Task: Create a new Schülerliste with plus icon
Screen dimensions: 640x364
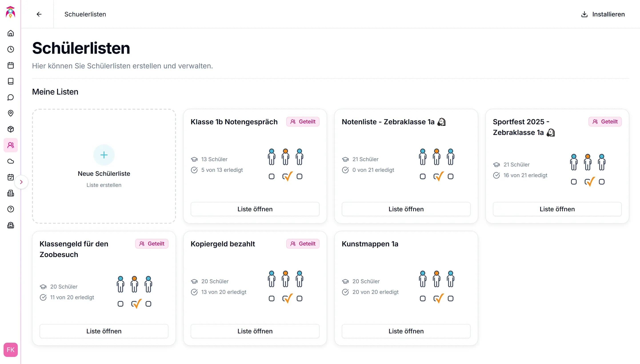Action: click(x=104, y=155)
